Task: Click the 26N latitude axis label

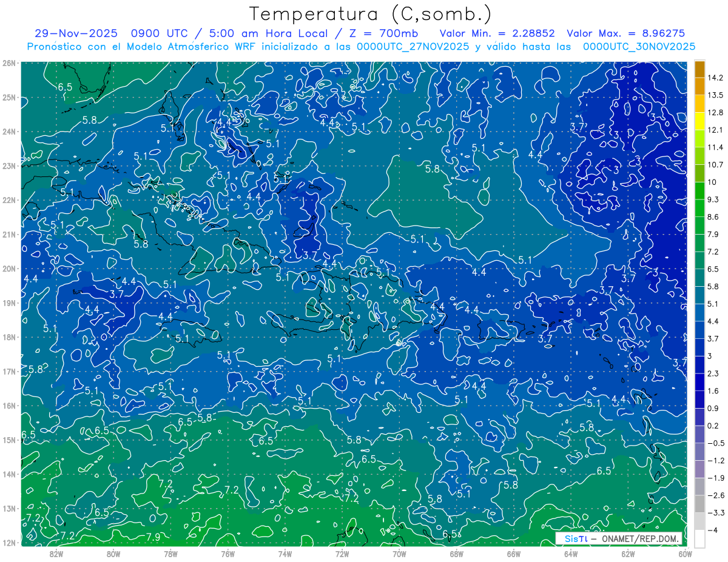Action: [x=8, y=63]
